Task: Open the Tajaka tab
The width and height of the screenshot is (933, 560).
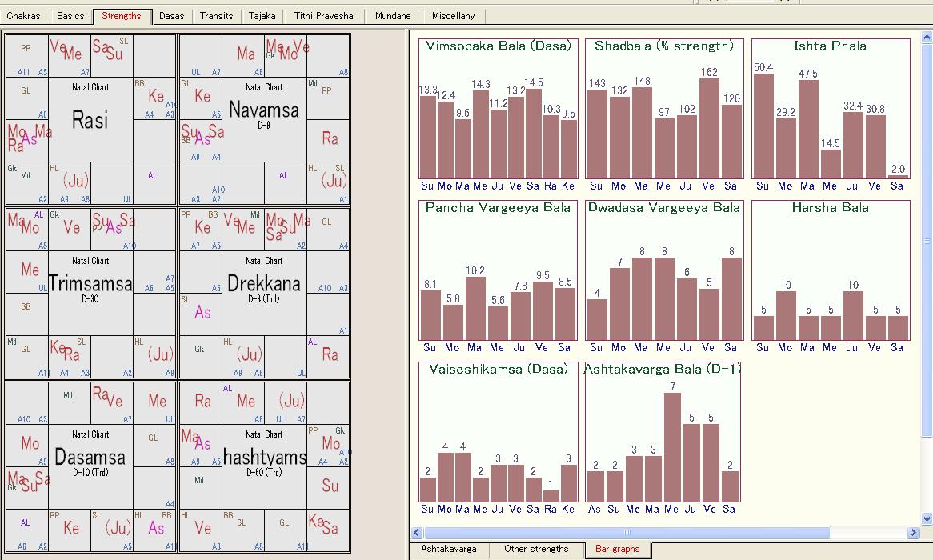Action: (x=262, y=16)
